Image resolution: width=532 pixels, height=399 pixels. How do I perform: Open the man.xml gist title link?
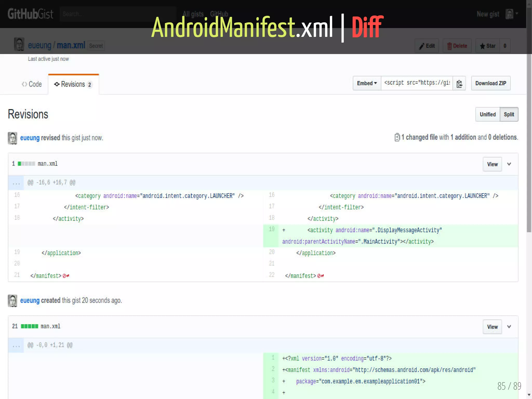[71, 45]
